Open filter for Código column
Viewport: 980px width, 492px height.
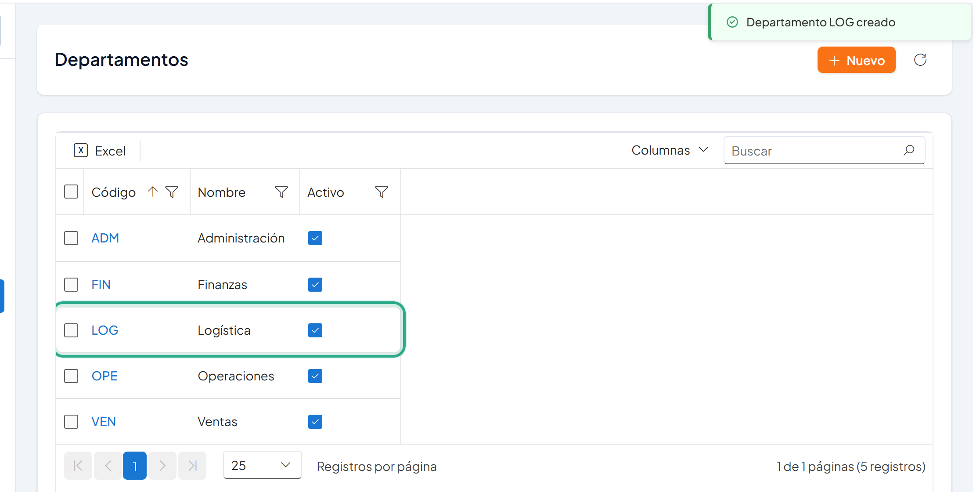172,192
